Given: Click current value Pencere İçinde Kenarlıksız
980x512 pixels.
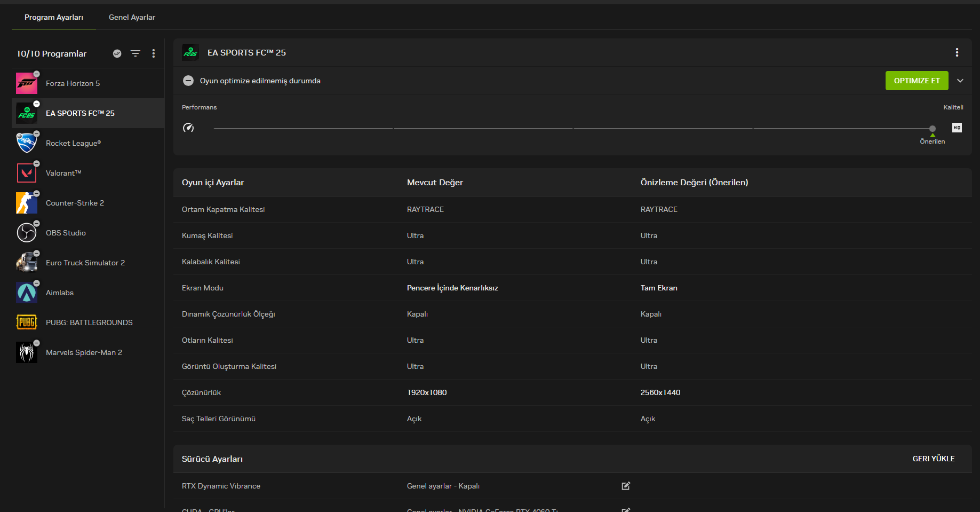Looking at the screenshot, I should pyautogui.click(x=452, y=288).
